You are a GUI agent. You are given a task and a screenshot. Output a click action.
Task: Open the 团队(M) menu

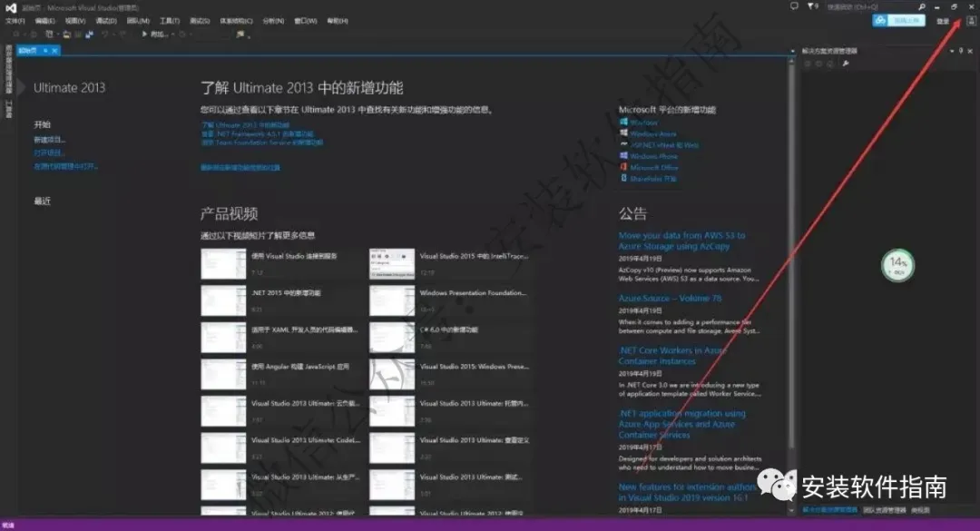(x=138, y=21)
